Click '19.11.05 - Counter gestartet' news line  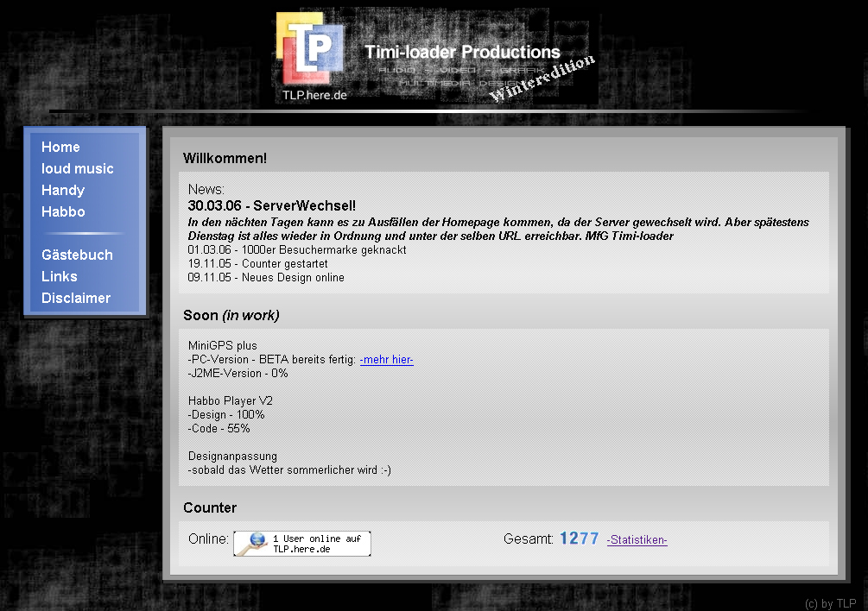257,264
